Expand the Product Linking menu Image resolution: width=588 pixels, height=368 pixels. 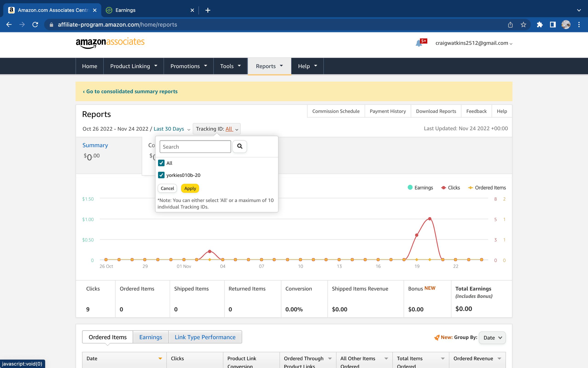[134, 66]
